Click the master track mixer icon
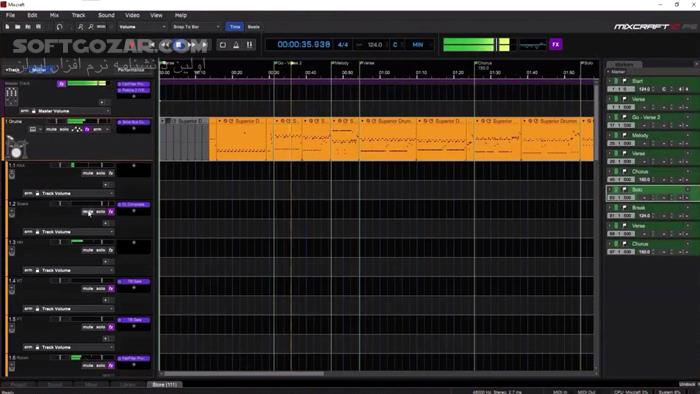Image resolution: width=700 pixels, height=394 pixels. tap(11, 93)
